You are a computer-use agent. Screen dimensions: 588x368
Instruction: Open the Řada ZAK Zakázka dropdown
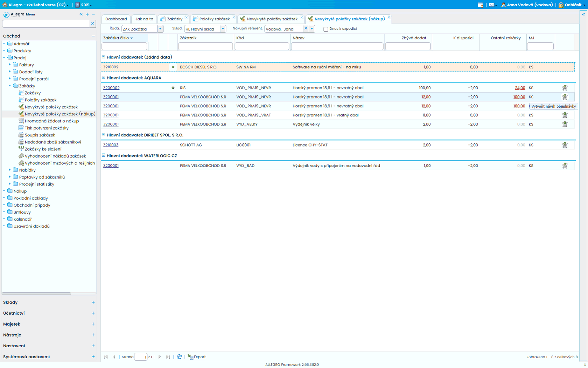coord(160,29)
